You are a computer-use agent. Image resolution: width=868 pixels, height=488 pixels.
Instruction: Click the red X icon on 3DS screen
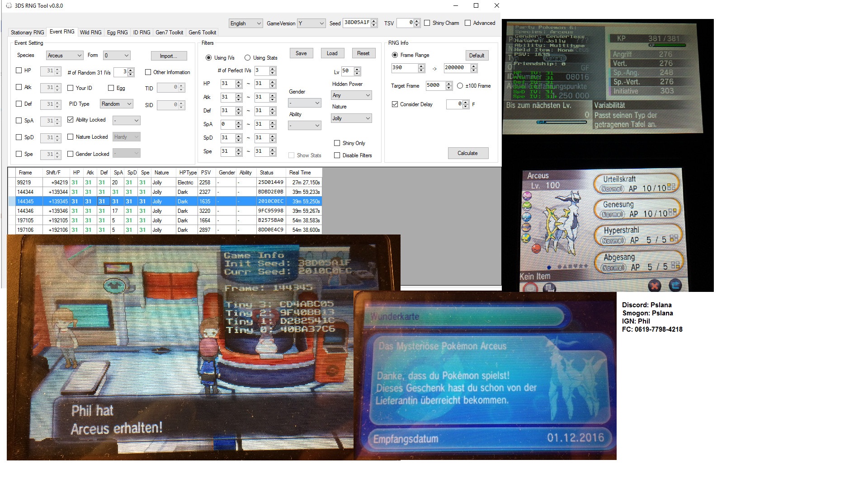654,286
